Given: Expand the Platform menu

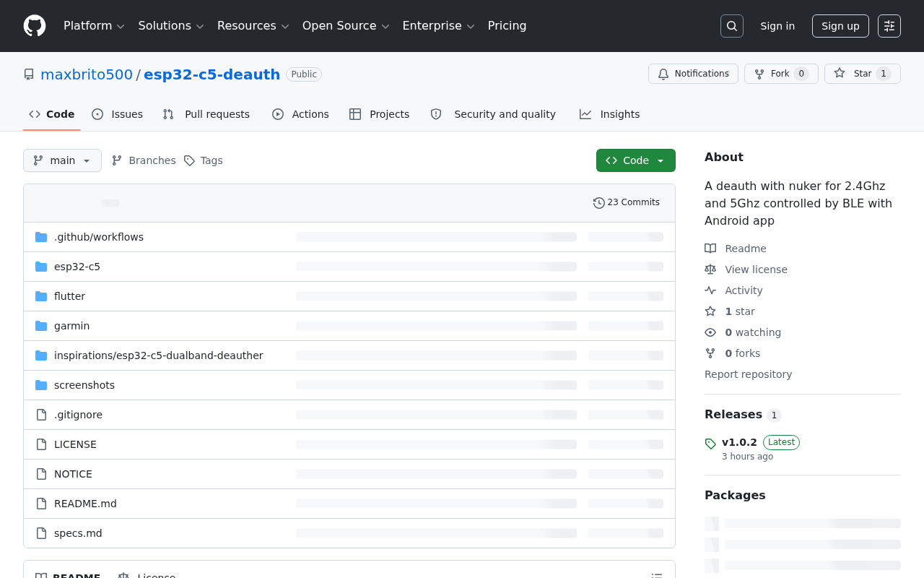Looking at the screenshot, I should tap(94, 26).
